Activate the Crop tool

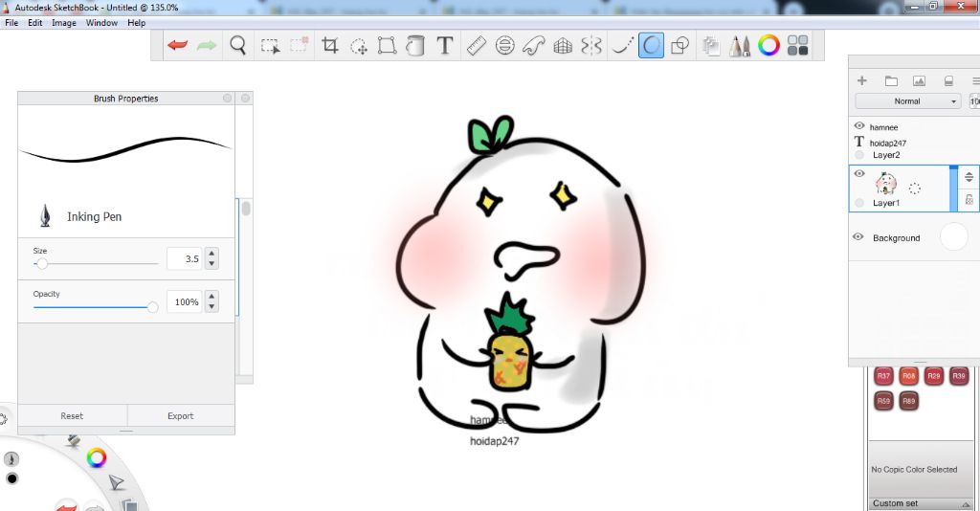coord(329,45)
